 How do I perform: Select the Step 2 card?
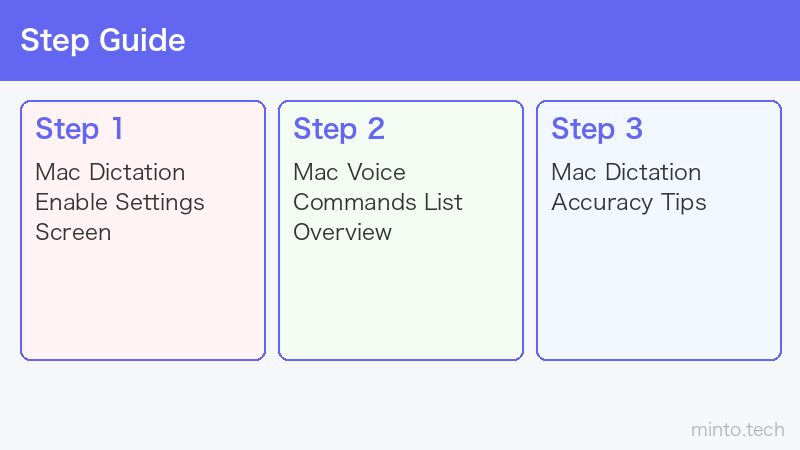pos(401,231)
